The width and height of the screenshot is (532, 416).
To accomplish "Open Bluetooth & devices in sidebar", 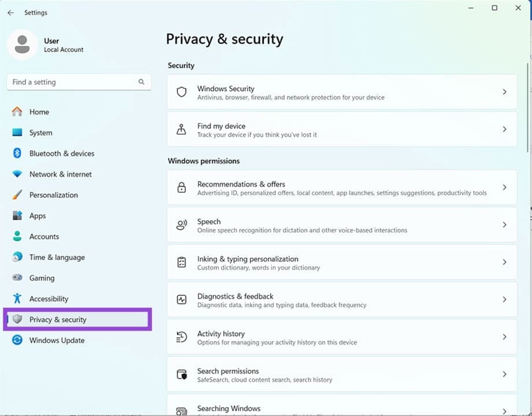I will pyautogui.click(x=61, y=154).
